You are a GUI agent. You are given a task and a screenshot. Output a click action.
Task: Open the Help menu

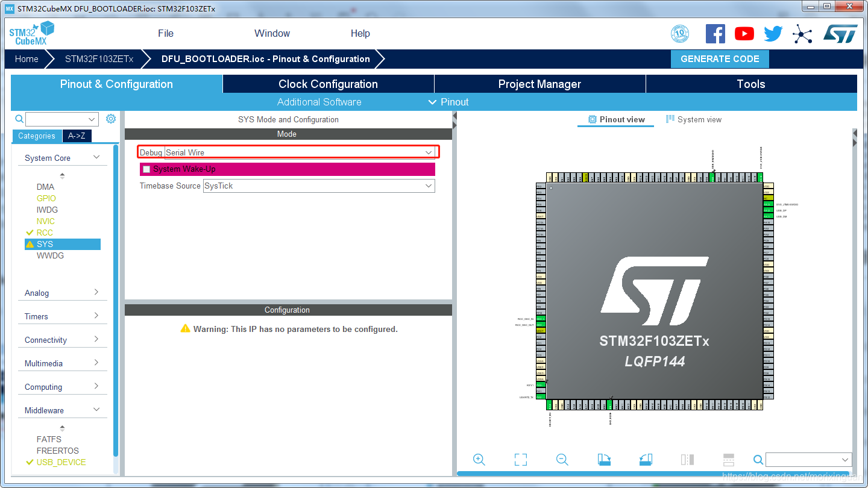[360, 34]
